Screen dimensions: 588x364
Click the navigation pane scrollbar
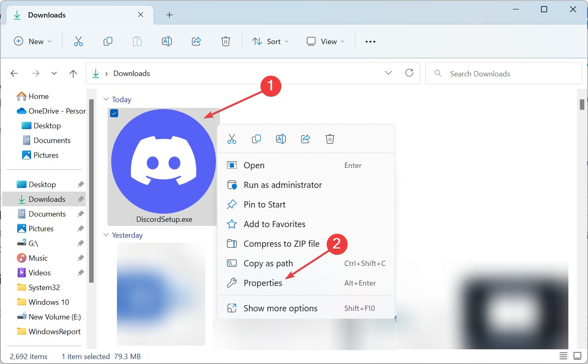point(92,191)
